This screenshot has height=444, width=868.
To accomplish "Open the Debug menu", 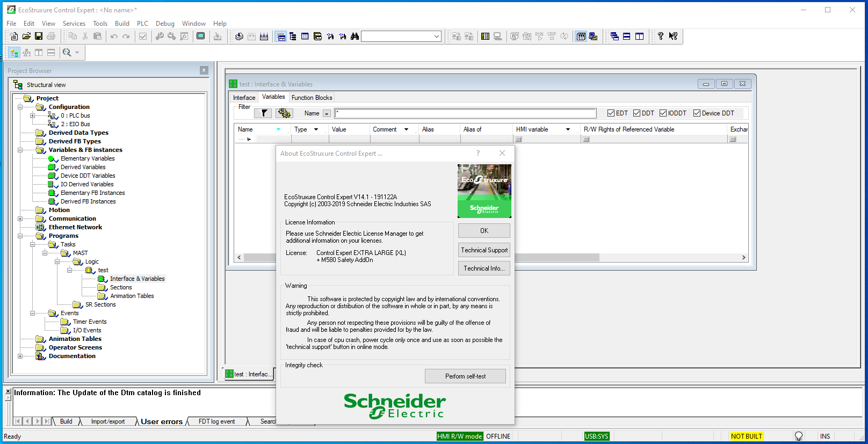I will (x=165, y=23).
